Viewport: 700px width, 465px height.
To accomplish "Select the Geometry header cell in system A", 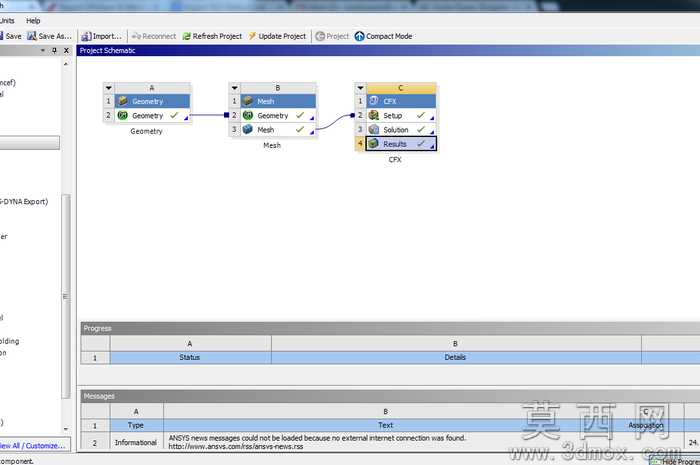I will [152, 101].
